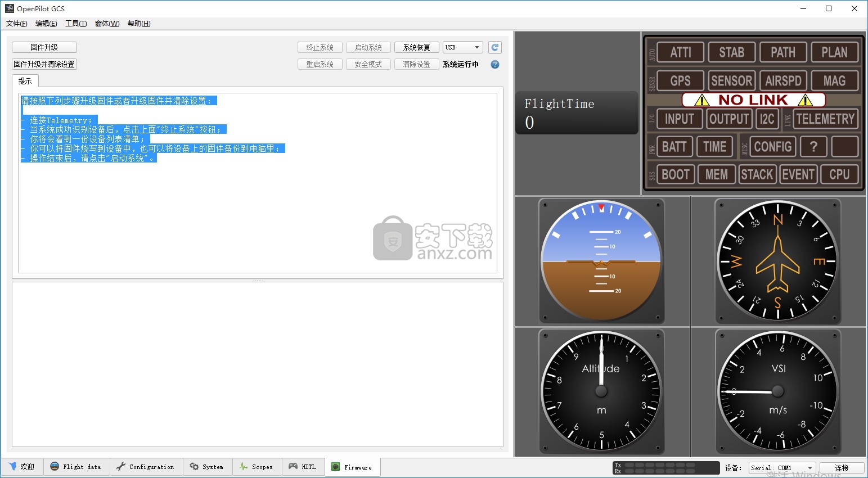Click the BOOT system indicator
This screenshot has height=478, width=868.
click(x=676, y=174)
